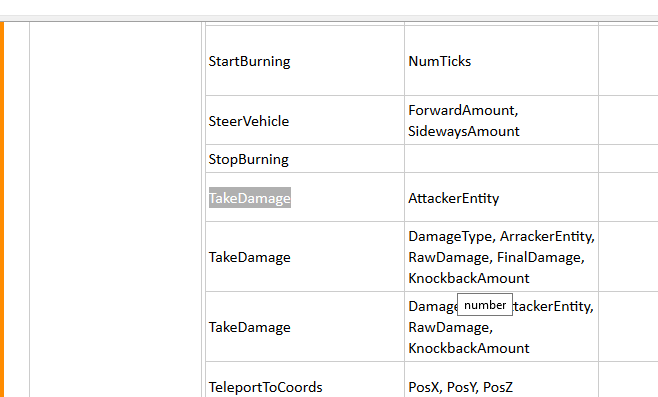
Task: Click the TeleportToCoords cell
Action: 305,380
